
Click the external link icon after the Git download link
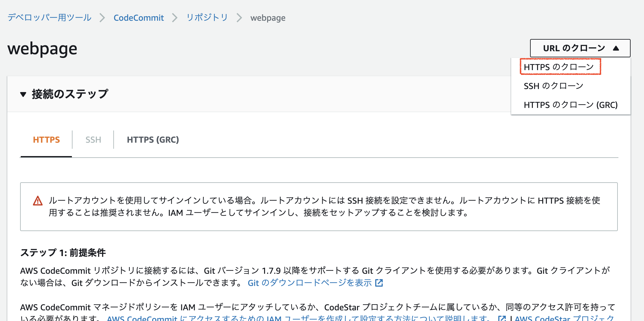point(379,283)
